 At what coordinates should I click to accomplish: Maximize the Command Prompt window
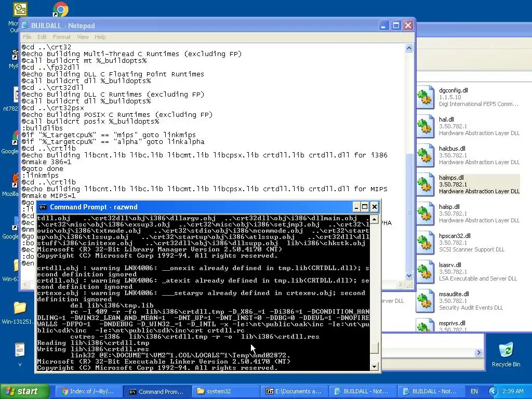(365, 207)
